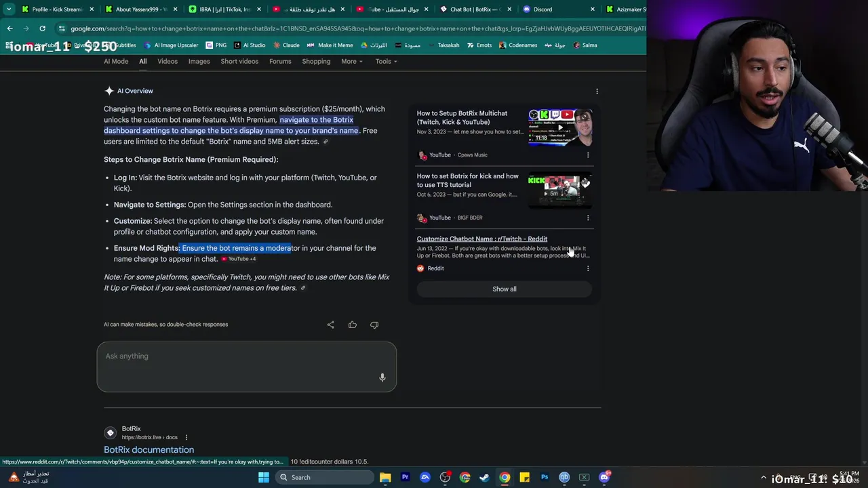Screen dimensions: 868x488
Task: Switch to the Discord tab
Action: 558,9
